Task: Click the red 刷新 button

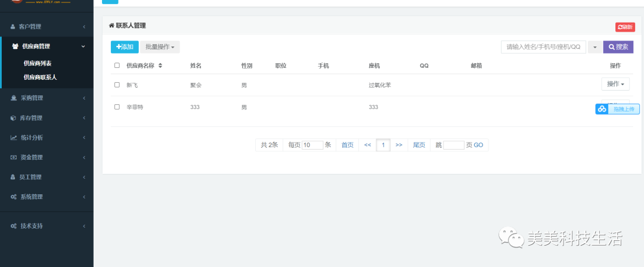Action: click(625, 27)
